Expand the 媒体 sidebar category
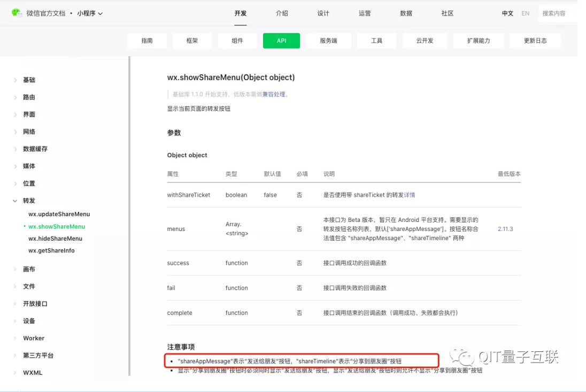 pos(29,166)
